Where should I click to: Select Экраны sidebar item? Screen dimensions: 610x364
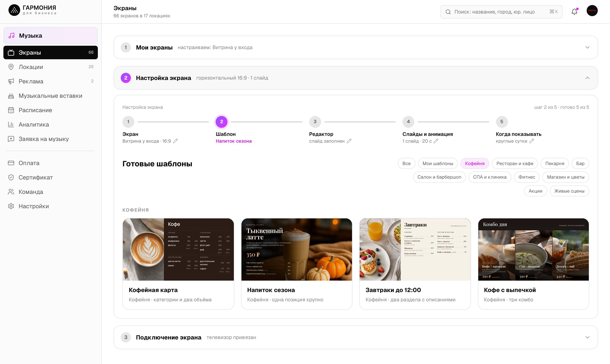point(51,52)
